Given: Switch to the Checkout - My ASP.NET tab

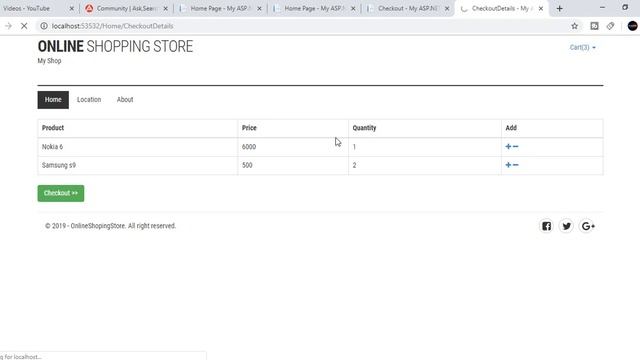Looking at the screenshot, I should pos(408,9).
